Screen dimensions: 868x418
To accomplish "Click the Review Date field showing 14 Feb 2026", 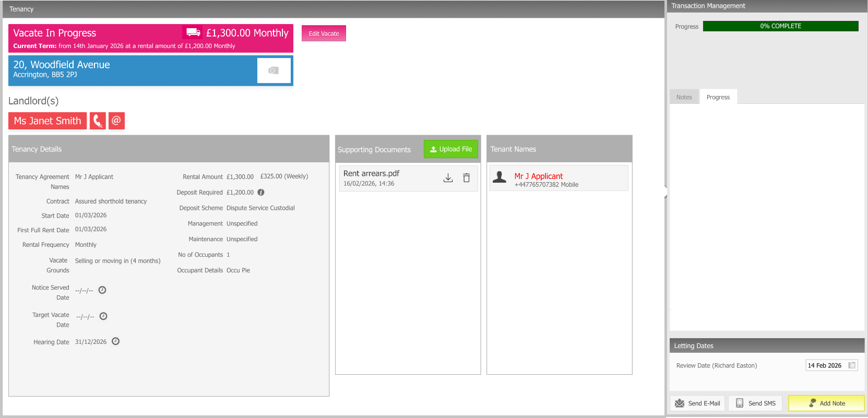I will (831, 365).
